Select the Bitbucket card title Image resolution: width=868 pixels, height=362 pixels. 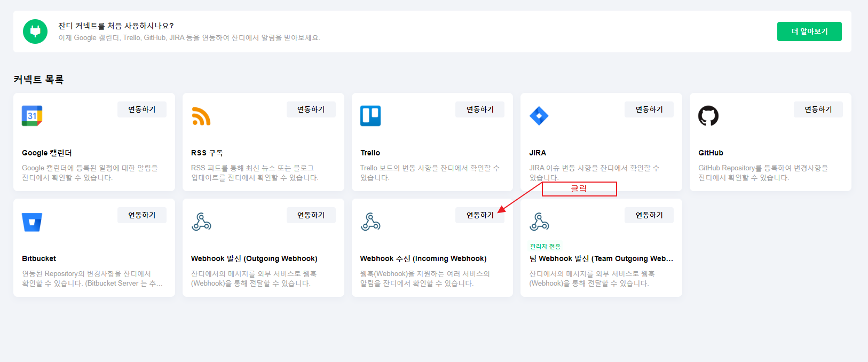pos(39,258)
